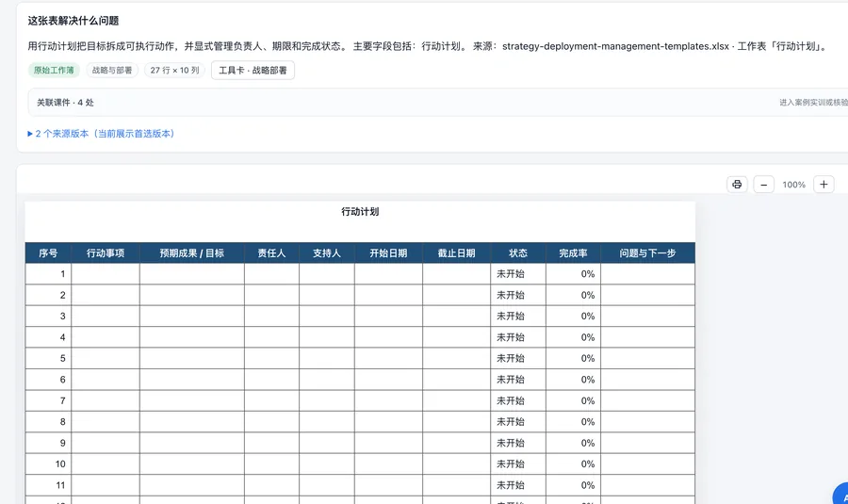Zoom in with the plus button
The image size is (848, 504).
824,185
